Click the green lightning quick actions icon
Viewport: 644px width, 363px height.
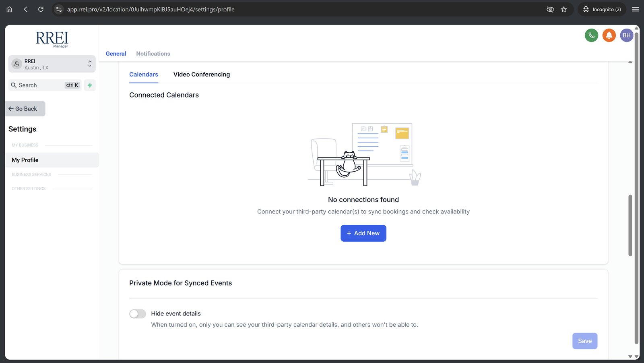point(90,85)
